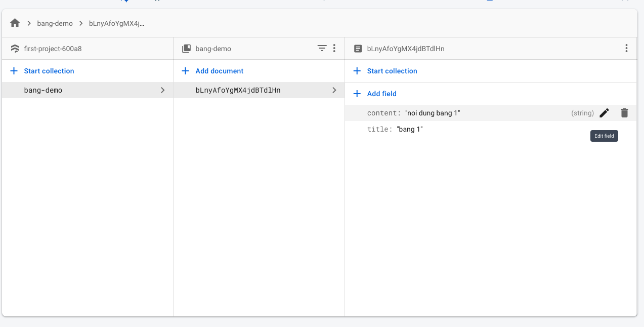Click the plus icon beside Add document
Screen dimensions: 644x327
click(186, 71)
